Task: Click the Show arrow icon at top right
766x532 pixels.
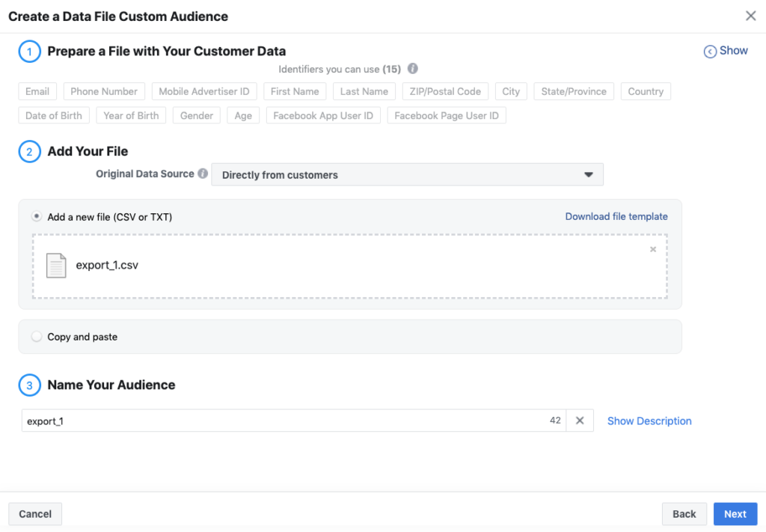Action: click(x=710, y=52)
